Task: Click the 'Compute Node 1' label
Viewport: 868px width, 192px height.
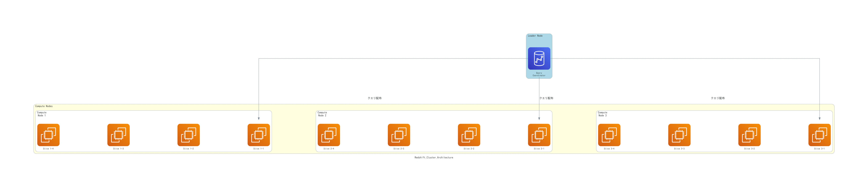Action: (42, 114)
